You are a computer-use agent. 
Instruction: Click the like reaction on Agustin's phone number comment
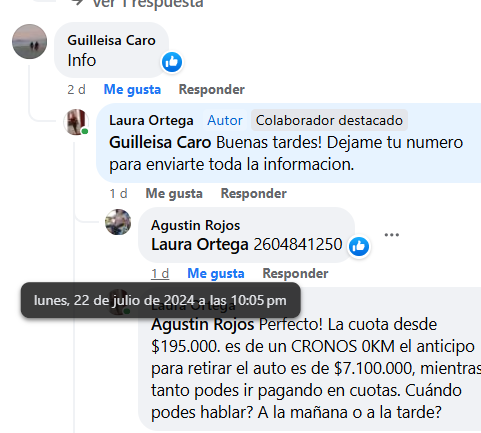click(x=359, y=246)
